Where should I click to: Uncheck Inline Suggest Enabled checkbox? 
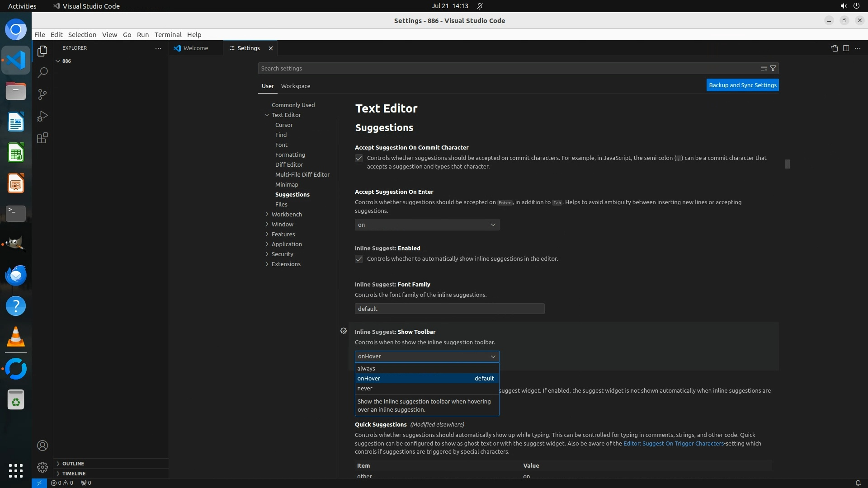[x=359, y=259]
